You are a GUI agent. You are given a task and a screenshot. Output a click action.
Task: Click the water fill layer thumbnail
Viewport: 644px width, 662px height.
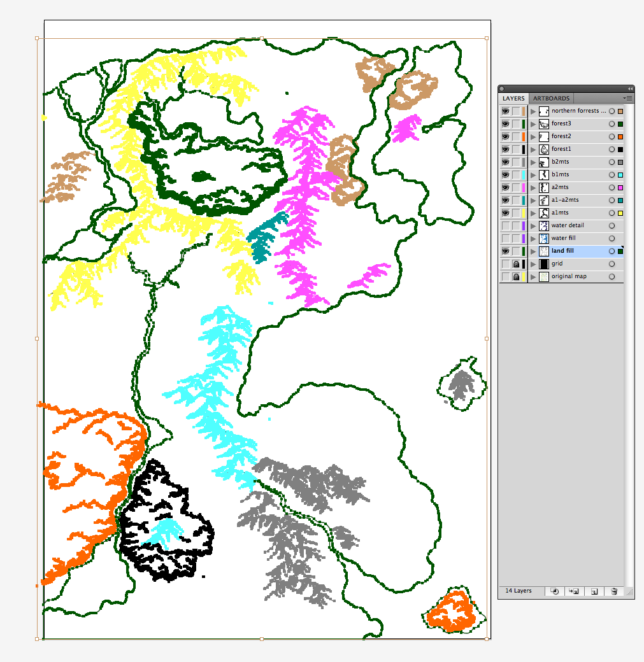coord(544,238)
